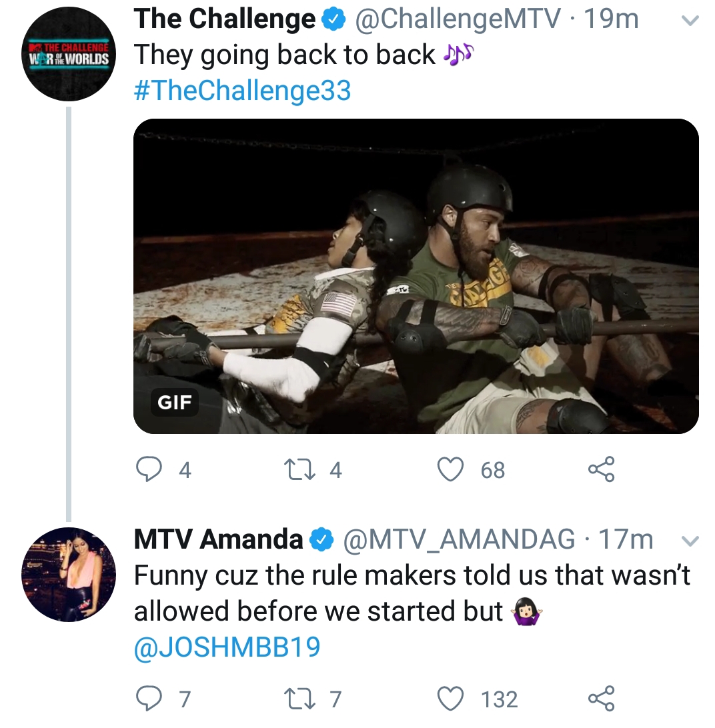View The Challenge profile picture

69,54
